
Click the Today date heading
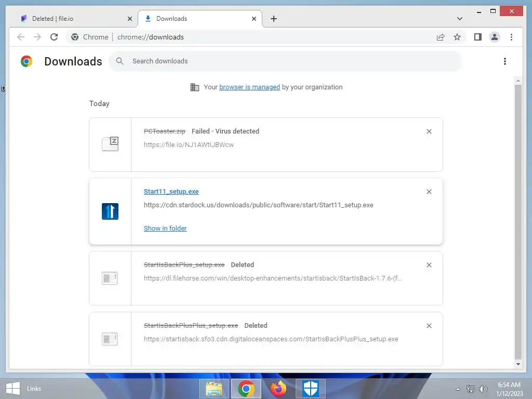click(x=99, y=103)
